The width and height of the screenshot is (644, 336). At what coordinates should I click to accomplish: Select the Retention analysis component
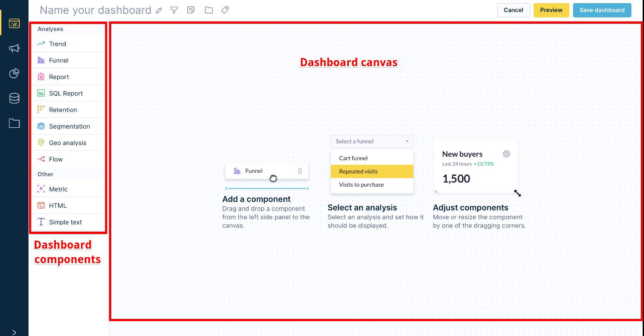point(63,109)
